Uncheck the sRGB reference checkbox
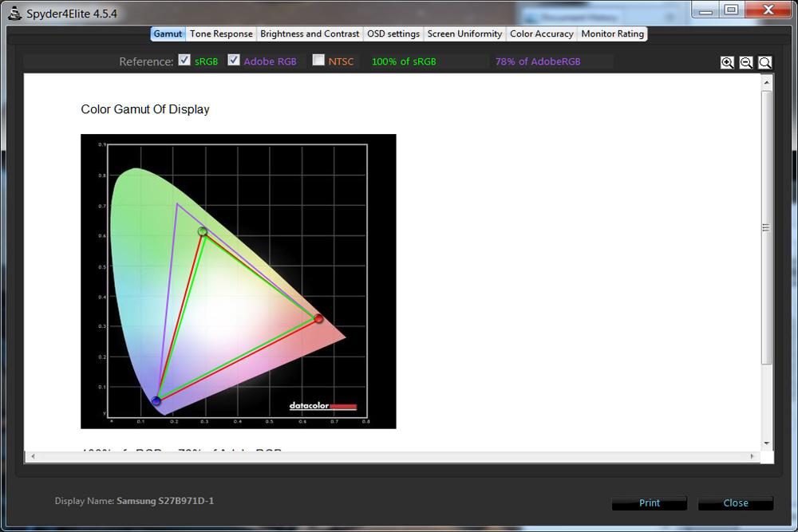The height and width of the screenshot is (532, 798). pos(184,60)
